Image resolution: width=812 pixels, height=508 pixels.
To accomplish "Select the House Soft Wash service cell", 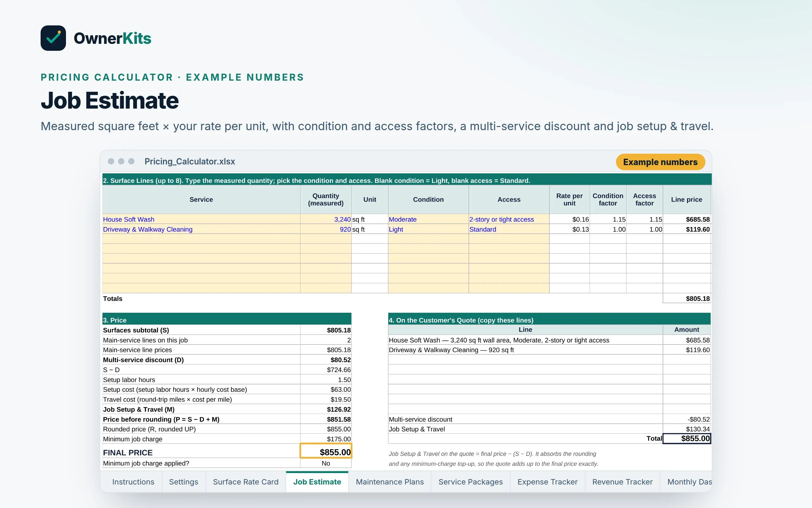I will [x=201, y=219].
